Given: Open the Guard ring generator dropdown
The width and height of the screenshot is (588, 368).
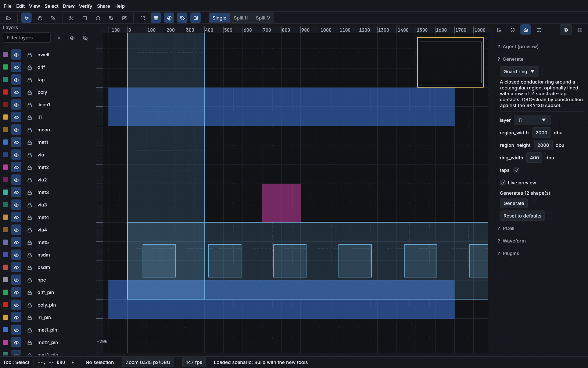Looking at the screenshot, I should pos(519,71).
